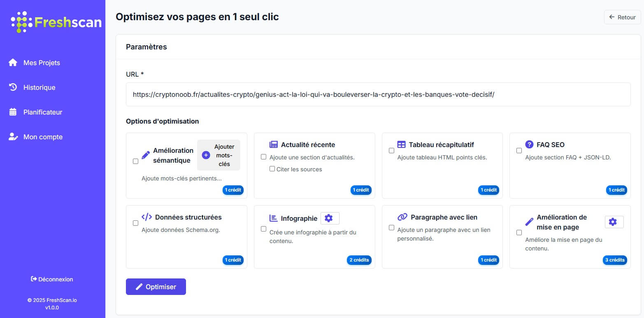Select the Tableau récapitulatif checkbox
The image size is (644, 318).
click(x=391, y=151)
